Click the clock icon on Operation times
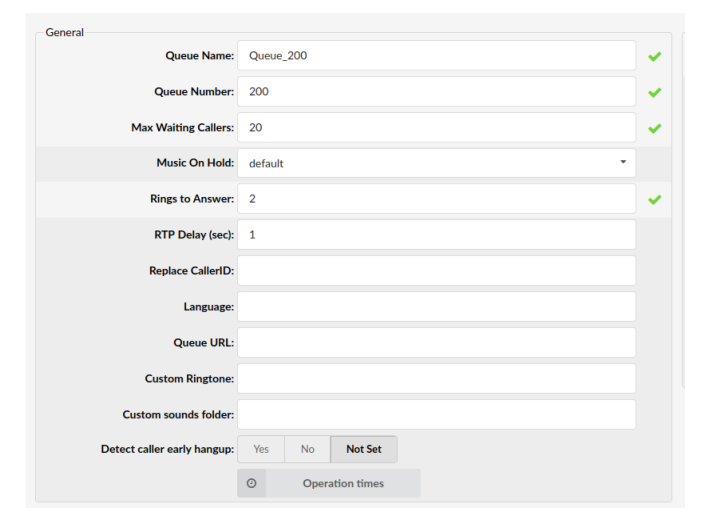712x527 pixels. [251, 483]
